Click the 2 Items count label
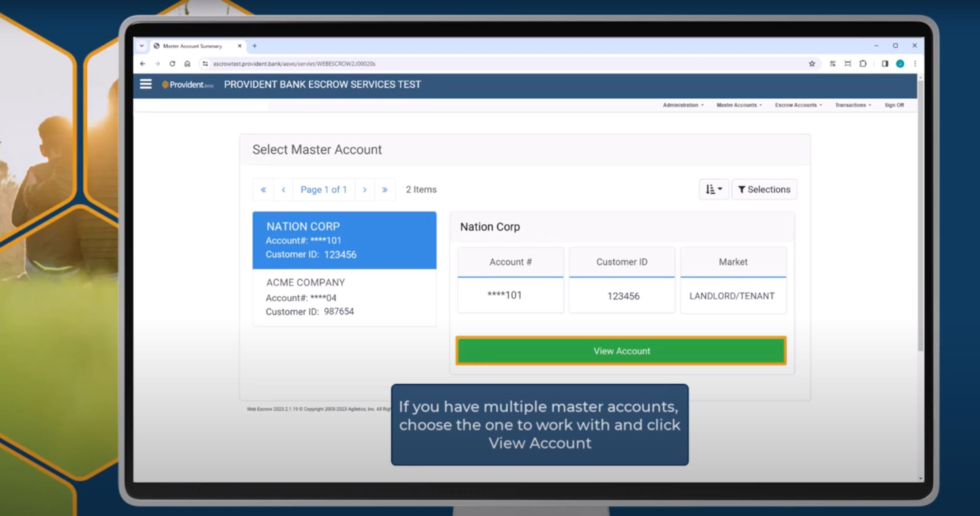 421,190
